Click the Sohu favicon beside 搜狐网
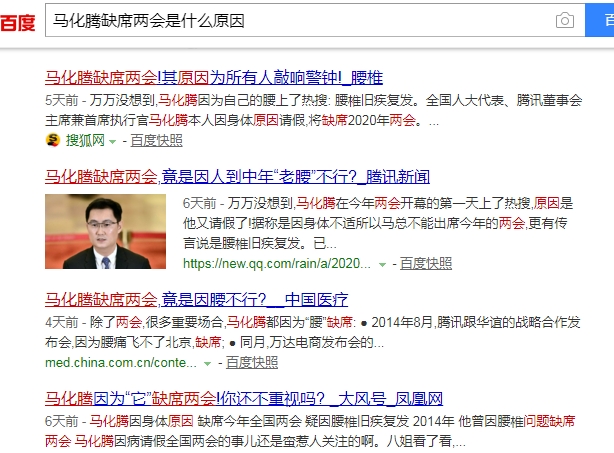Image resolution: width=614 pixels, height=453 pixels. click(52, 140)
